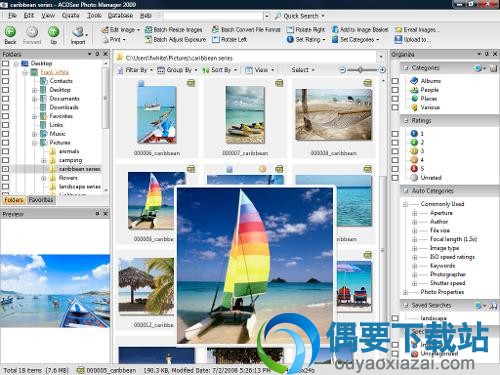Zoom out thumbnails with minus icon
Screen dimensions: 500x375
(342, 70)
